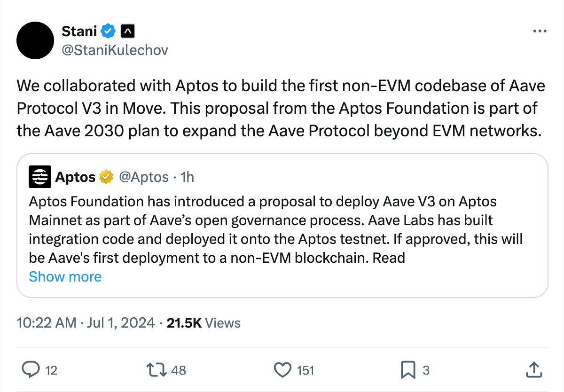This screenshot has height=392, width=564.
Task: Click Stani's blue verified checkmark badge
Action: click(109, 31)
